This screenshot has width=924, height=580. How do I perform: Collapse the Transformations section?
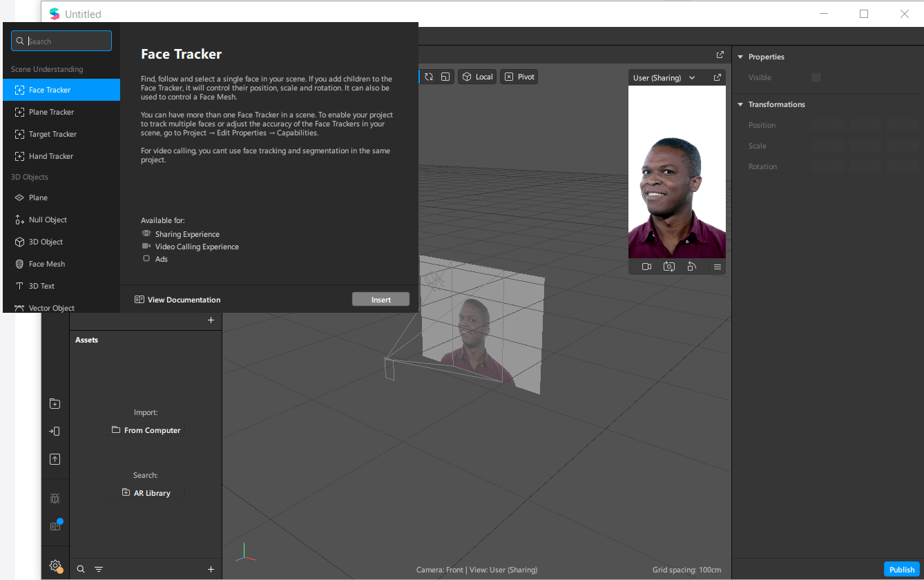740,104
